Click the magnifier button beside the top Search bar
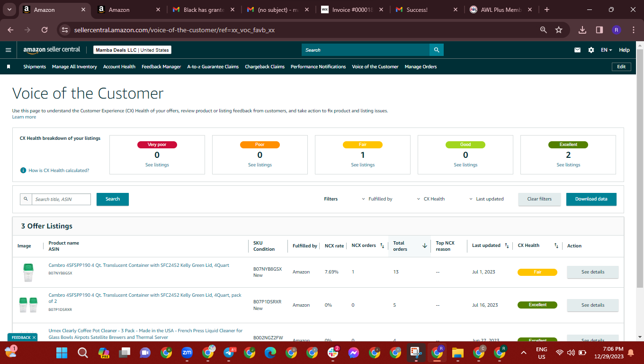This screenshot has width=644, height=364. (x=437, y=50)
